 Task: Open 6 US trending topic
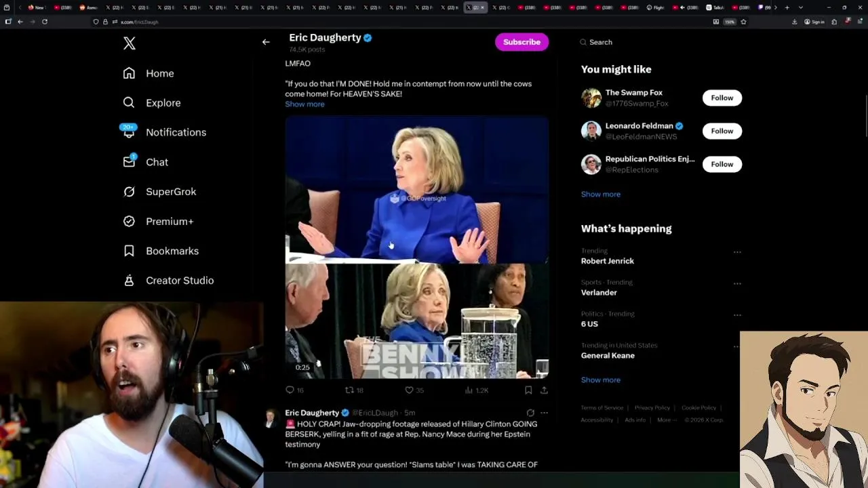(x=589, y=324)
